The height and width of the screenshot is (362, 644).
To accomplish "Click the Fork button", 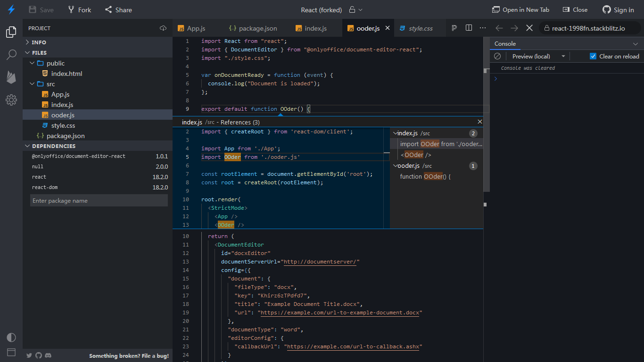I will (x=79, y=9).
